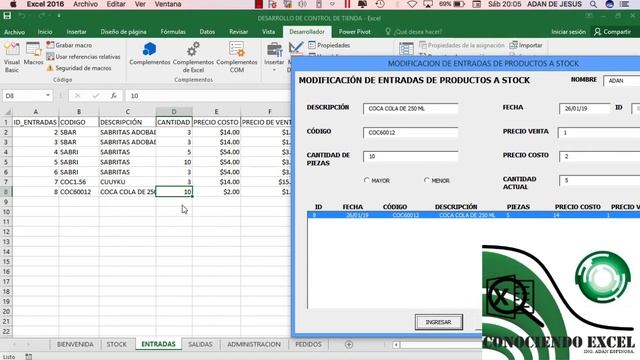Screen dimensions: 640x360
Task: Open Spotlight search in the menu bar
Action: click(x=593, y=4)
